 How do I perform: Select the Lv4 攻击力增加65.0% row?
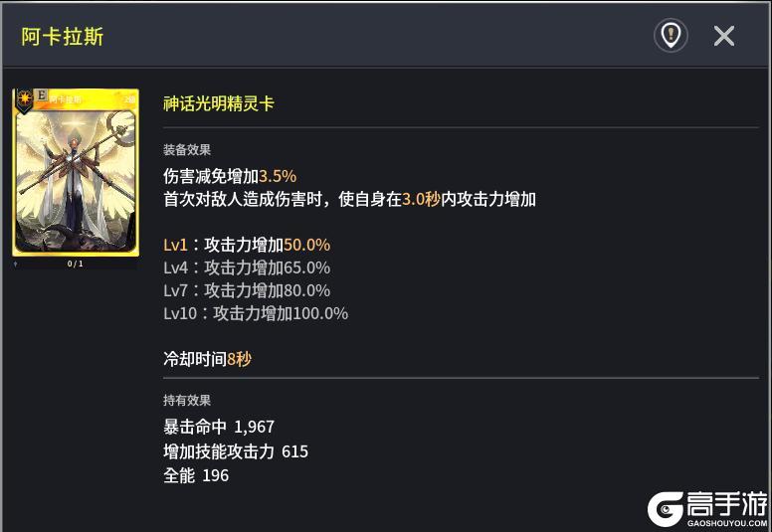247,267
